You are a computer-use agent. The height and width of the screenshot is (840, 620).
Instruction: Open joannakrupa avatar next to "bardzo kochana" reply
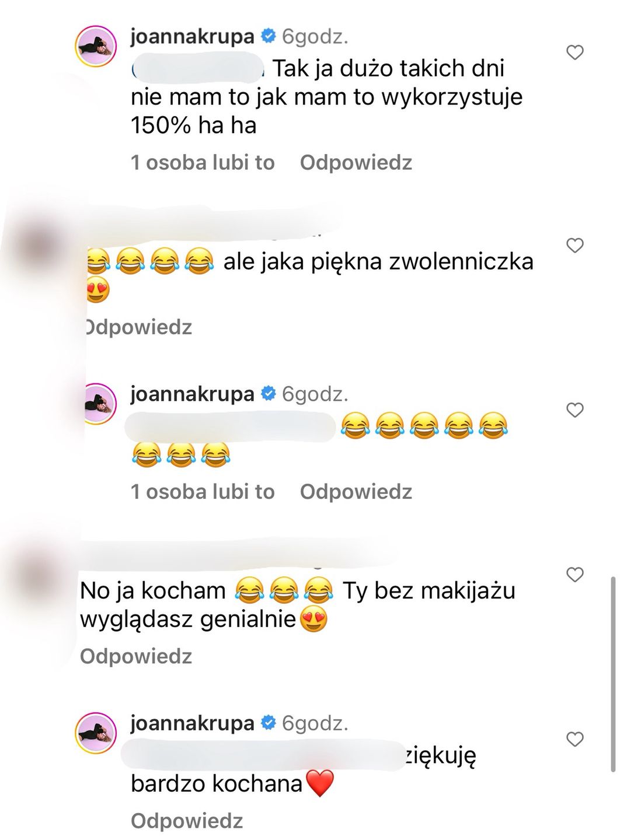(x=96, y=733)
